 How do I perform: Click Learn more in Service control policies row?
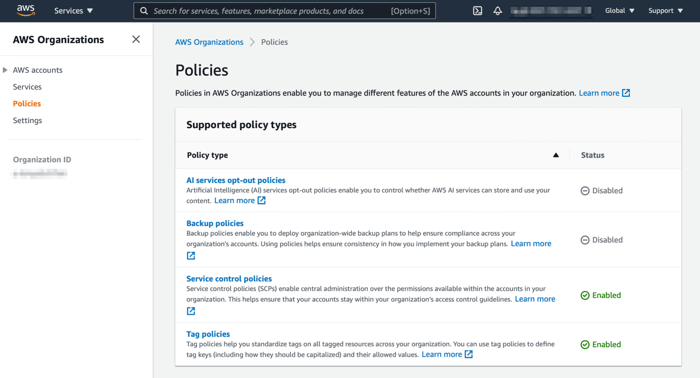pos(535,299)
